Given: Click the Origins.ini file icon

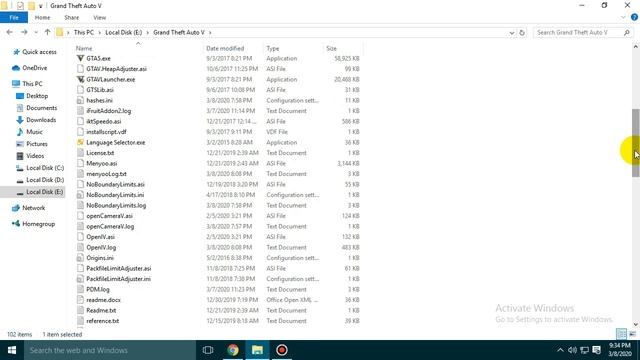Looking at the screenshot, I should 80,258.
